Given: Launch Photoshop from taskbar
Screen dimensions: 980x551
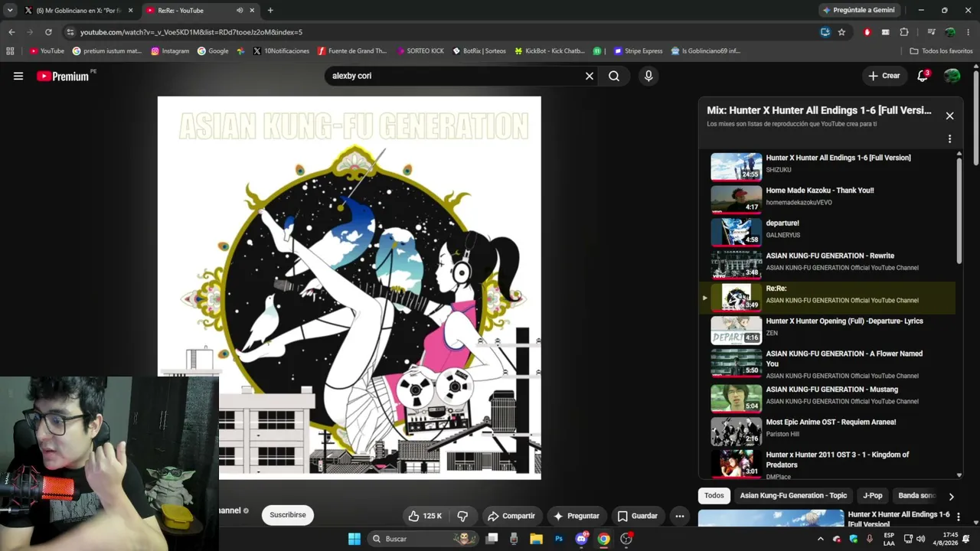Looking at the screenshot, I should pos(559,539).
